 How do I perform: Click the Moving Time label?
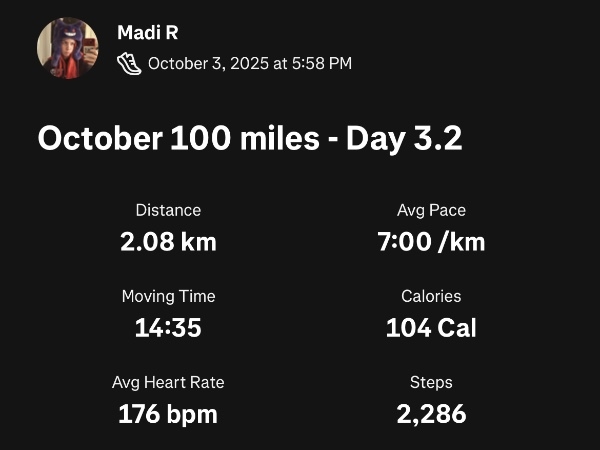[168, 296]
